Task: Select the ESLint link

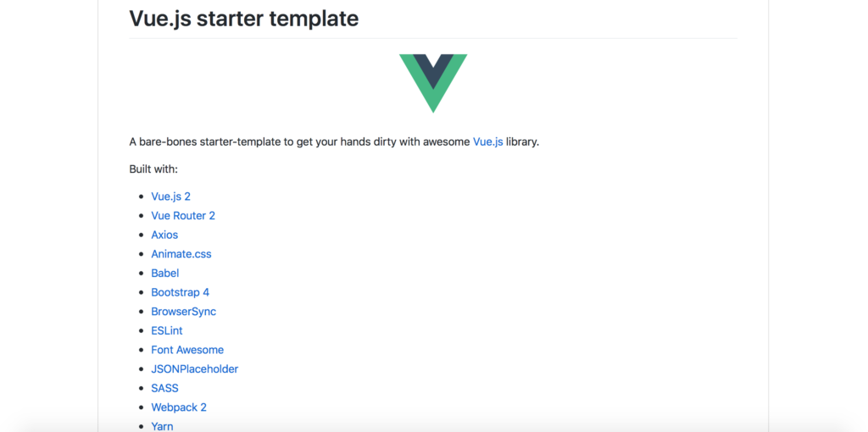Action: (167, 331)
